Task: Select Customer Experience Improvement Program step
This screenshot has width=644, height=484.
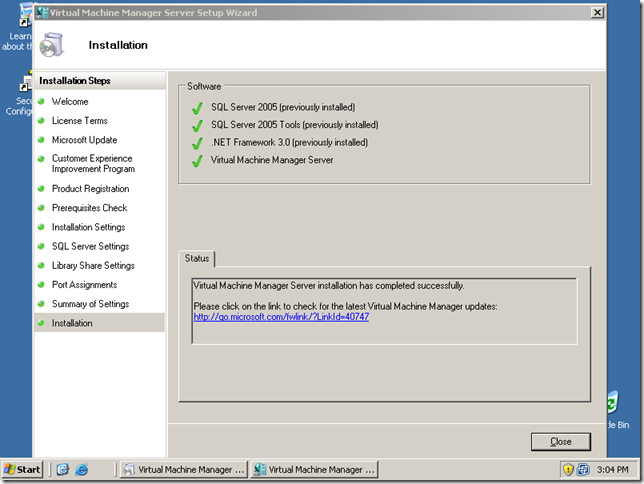Action: [x=93, y=164]
